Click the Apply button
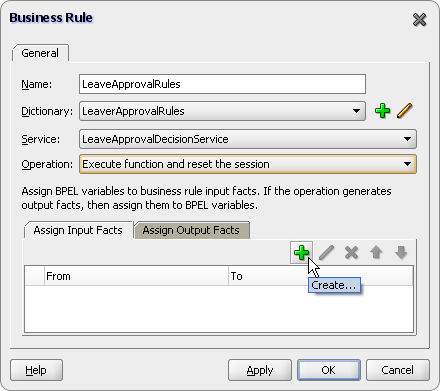The height and width of the screenshot is (391, 440). tap(260, 370)
